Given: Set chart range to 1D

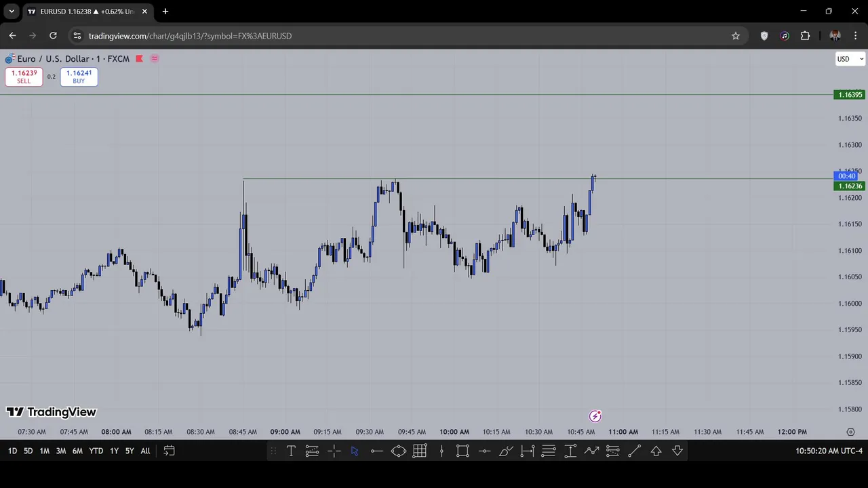Looking at the screenshot, I should pyautogui.click(x=12, y=451).
